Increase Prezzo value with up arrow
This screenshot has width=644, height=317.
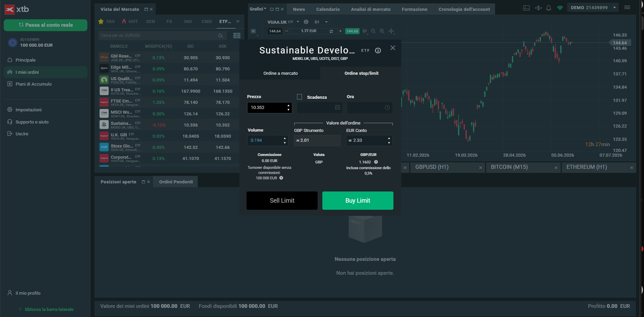(288, 105)
